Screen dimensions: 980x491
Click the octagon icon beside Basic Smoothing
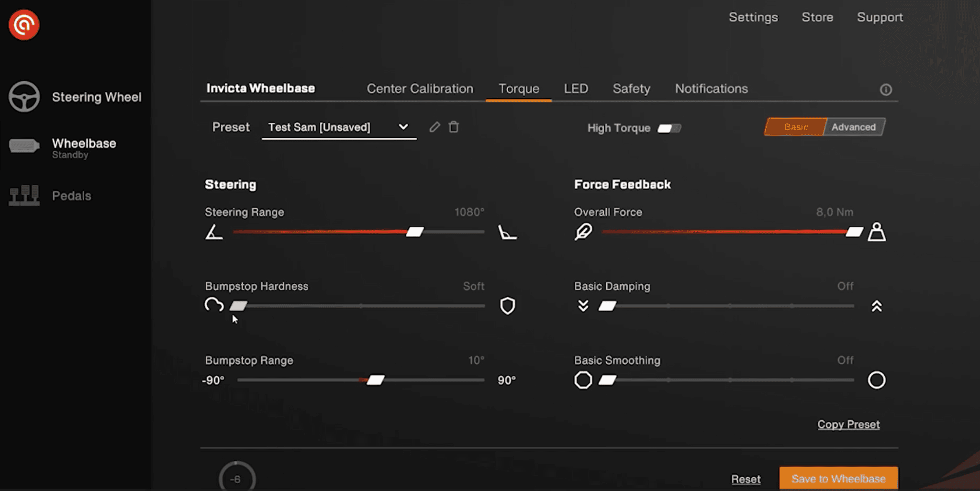tap(582, 380)
